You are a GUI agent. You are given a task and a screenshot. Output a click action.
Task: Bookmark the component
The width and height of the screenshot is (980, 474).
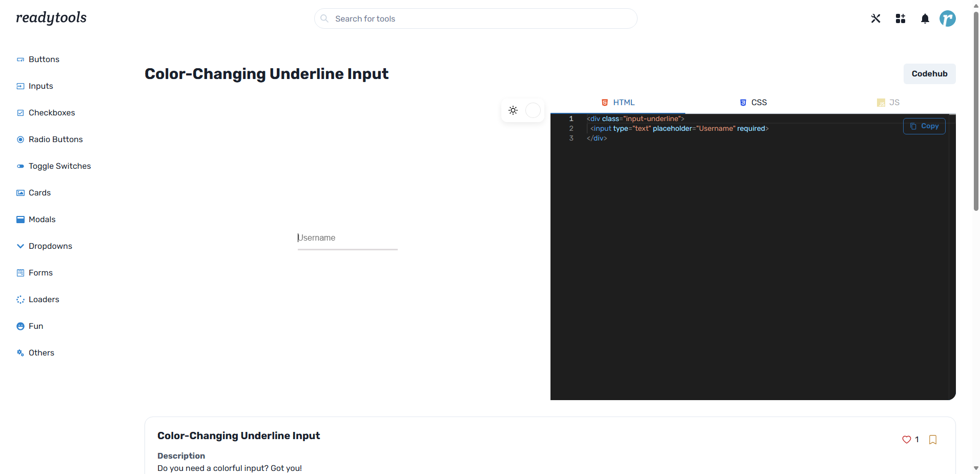click(933, 440)
